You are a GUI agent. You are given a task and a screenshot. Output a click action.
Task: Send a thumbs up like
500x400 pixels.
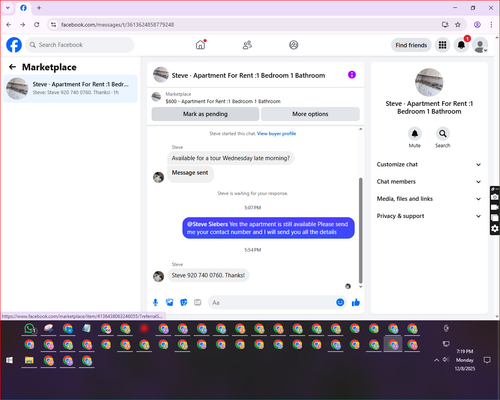356,302
